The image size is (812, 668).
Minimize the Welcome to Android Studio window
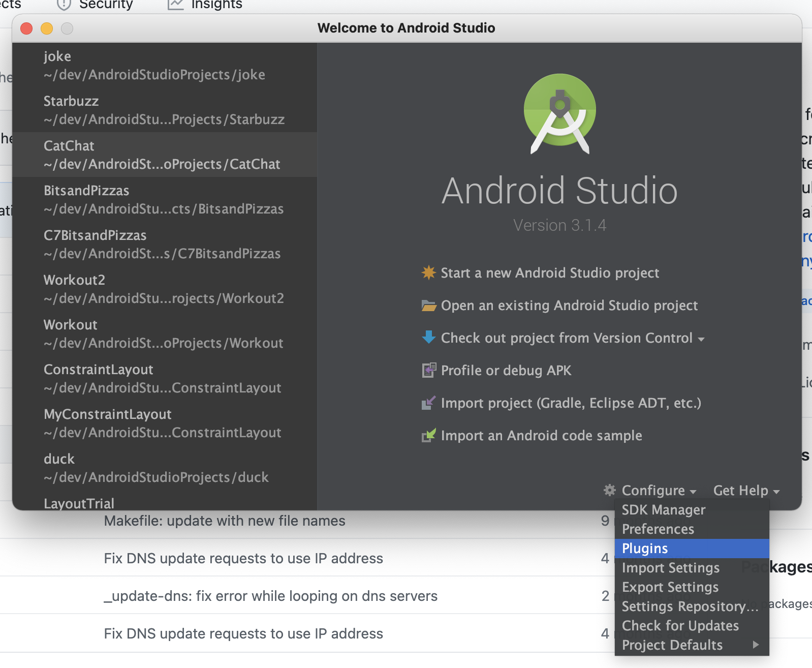pos(47,28)
